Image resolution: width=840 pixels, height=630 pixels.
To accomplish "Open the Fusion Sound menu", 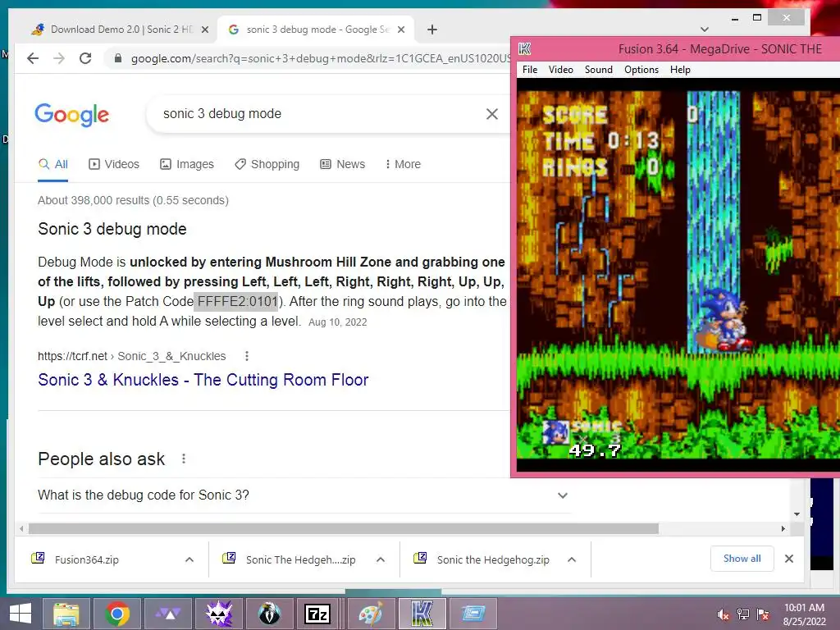I will click(x=598, y=70).
